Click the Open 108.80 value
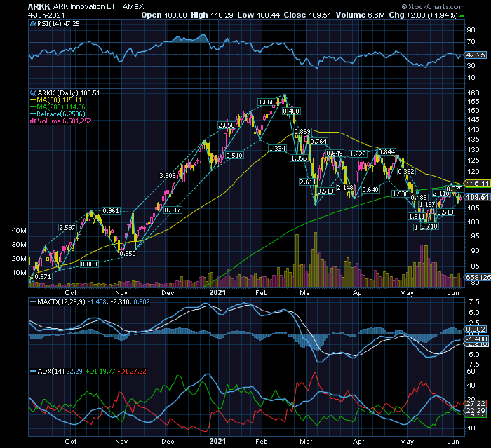Image resolution: width=491 pixels, height=448 pixels. (x=164, y=15)
